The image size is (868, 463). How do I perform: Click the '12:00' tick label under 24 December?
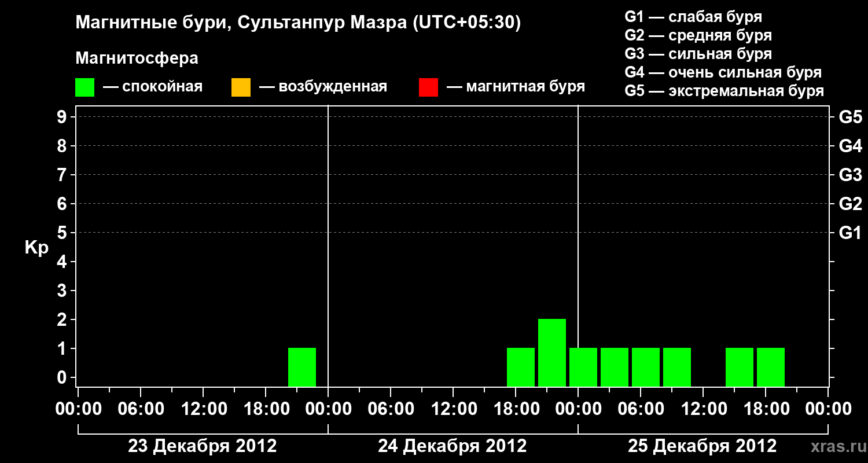pos(453,409)
